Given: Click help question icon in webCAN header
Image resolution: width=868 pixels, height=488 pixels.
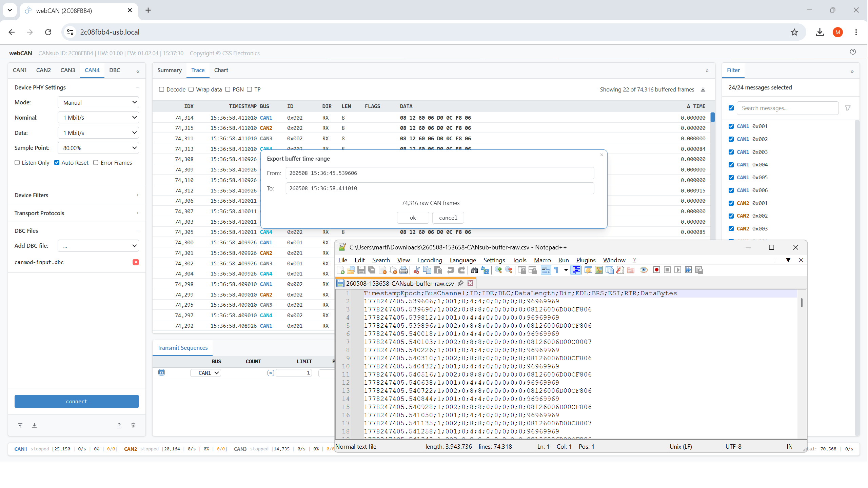Looking at the screenshot, I should coord(853,52).
